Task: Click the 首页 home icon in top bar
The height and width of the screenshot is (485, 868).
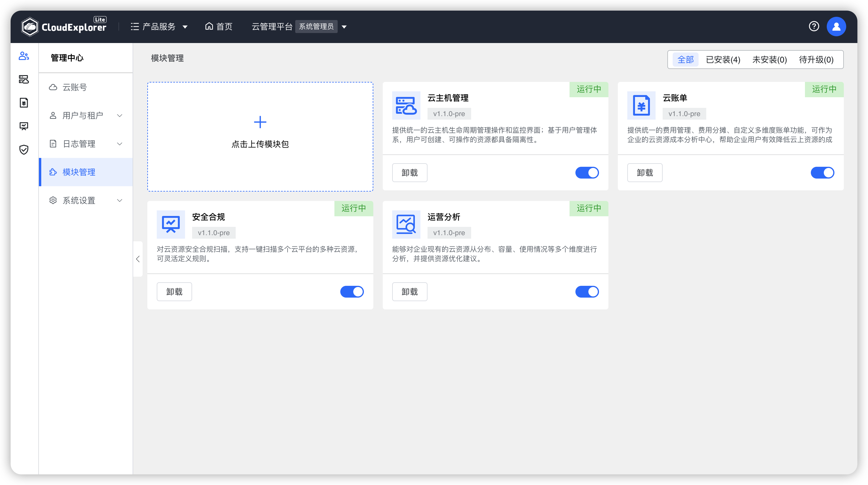Action: click(209, 26)
